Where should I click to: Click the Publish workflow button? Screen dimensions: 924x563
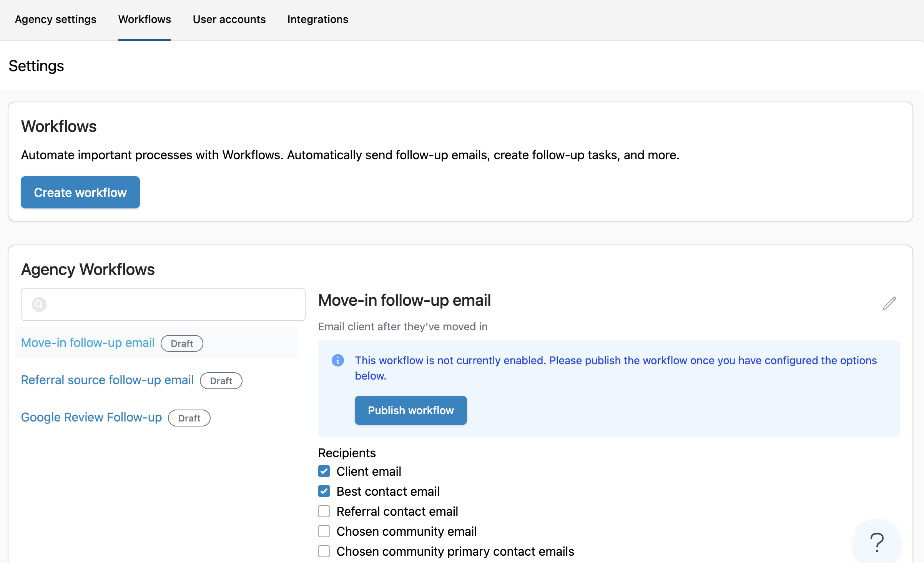(410, 410)
